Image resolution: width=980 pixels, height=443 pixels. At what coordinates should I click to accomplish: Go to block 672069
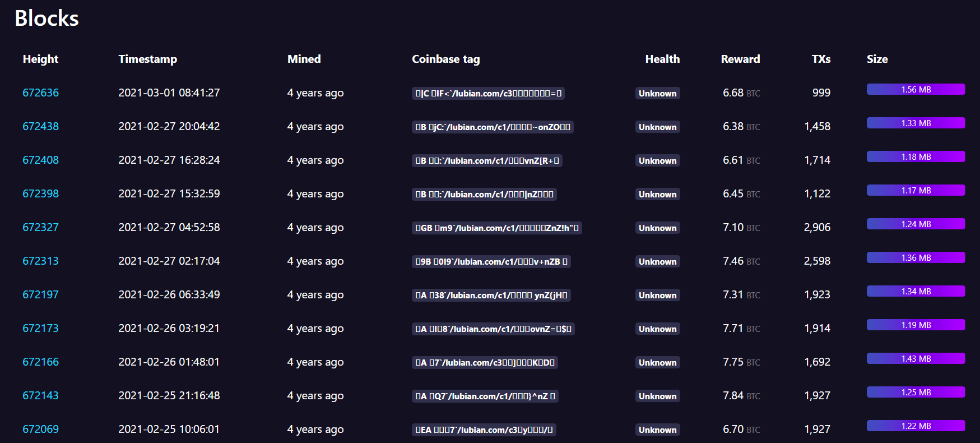[x=40, y=429]
